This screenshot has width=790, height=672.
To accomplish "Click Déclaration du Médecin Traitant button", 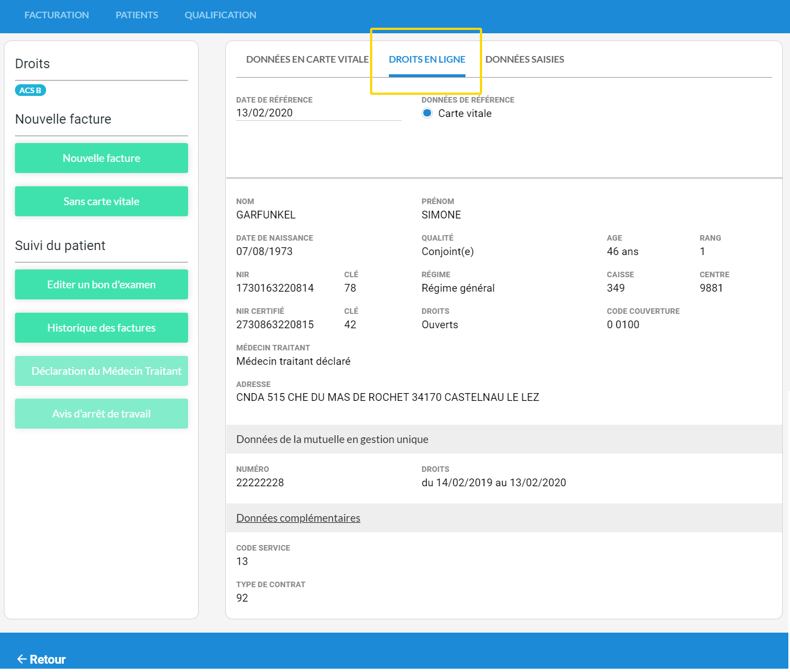I will pos(102,371).
